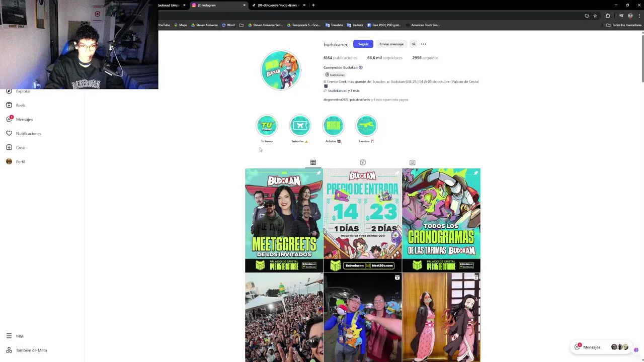Click the 6164 publicaciones count
Image resolution: width=644 pixels, height=362 pixels.
coord(340,58)
